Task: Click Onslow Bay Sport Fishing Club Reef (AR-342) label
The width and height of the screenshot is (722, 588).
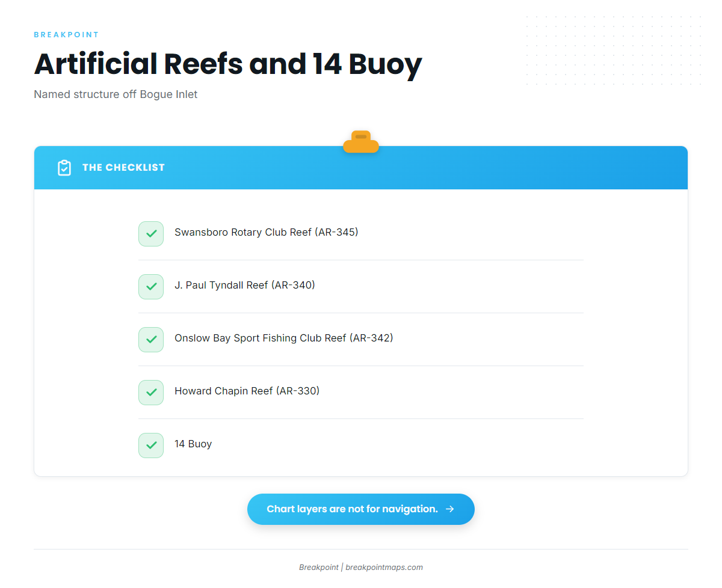Action: [284, 338]
